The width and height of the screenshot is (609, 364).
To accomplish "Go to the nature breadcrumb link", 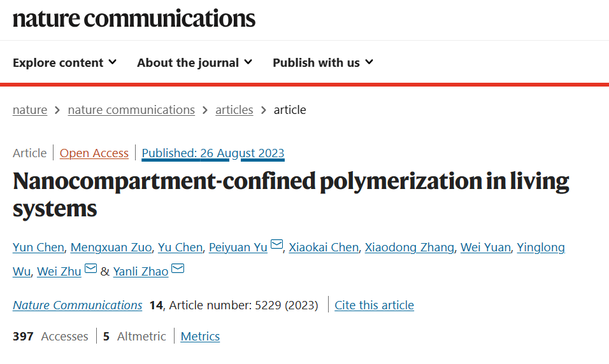I will pyautogui.click(x=30, y=110).
